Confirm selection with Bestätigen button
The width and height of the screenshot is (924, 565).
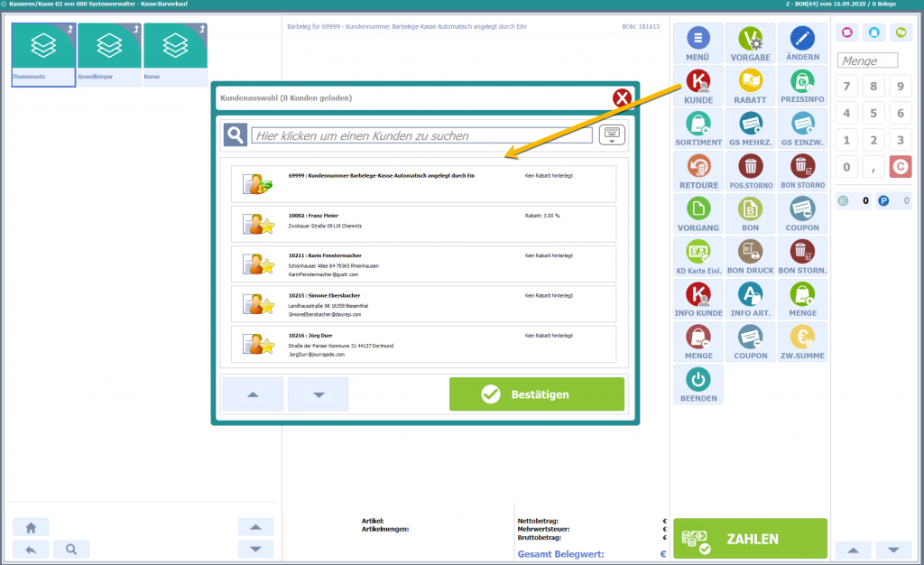[x=536, y=394]
